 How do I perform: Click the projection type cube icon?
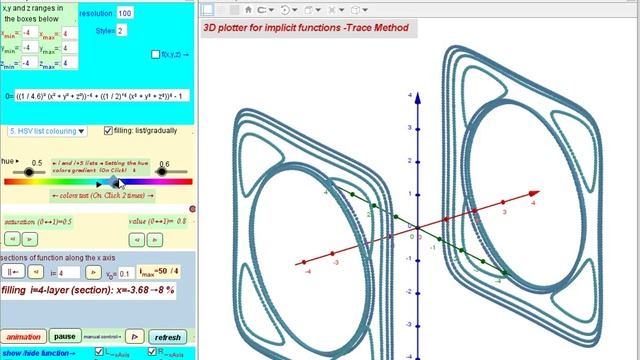click(356, 10)
